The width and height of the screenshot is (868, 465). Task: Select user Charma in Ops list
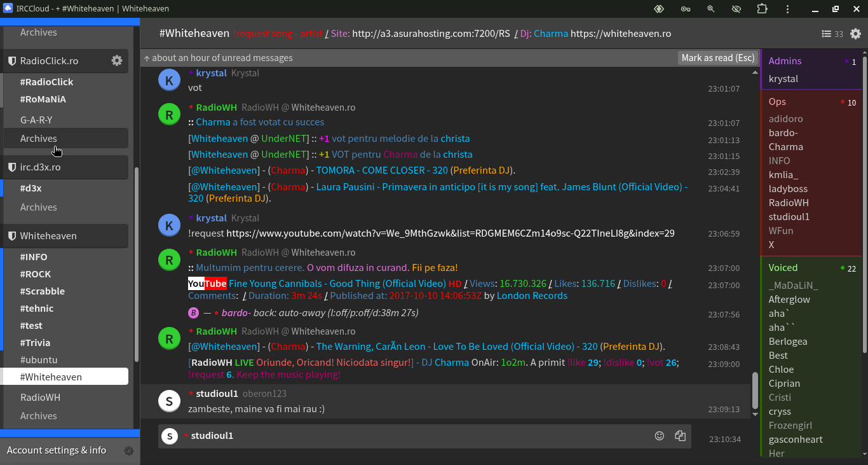[x=785, y=147]
